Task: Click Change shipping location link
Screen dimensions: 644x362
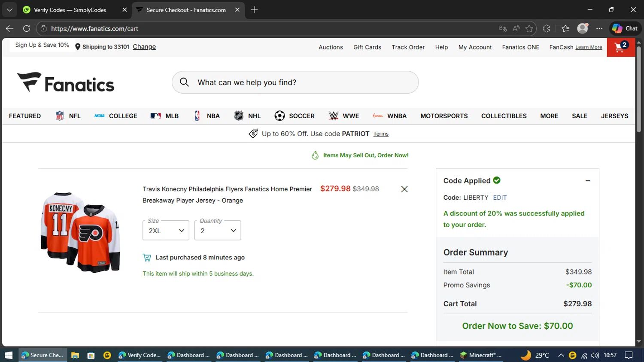Action: pos(144,47)
